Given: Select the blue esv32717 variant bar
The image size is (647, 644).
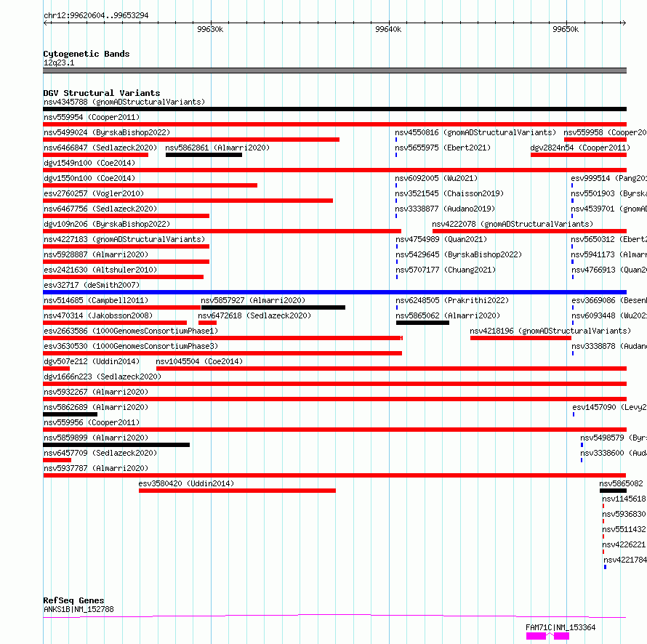Looking at the screenshot, I should (x=334, y=292).
